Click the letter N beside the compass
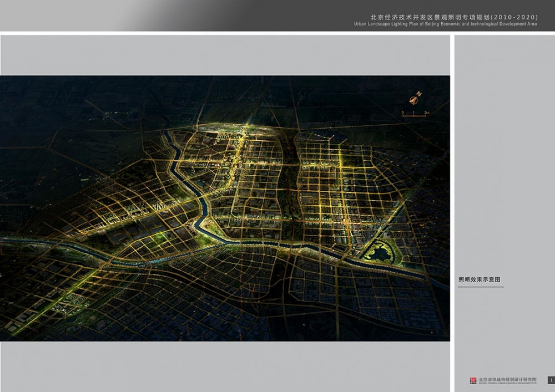Screen dimensions: 555x392 [x=420, y=94]
